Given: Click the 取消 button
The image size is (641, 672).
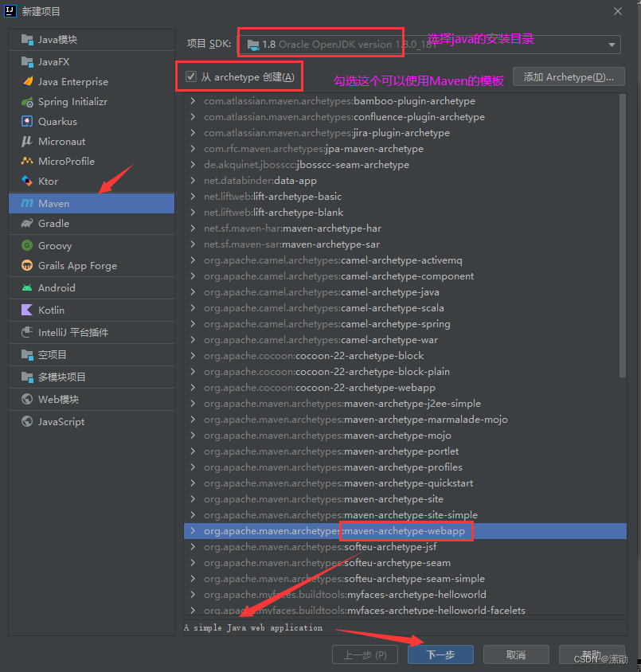Looking at the screenshot, I should coord(516,654).
